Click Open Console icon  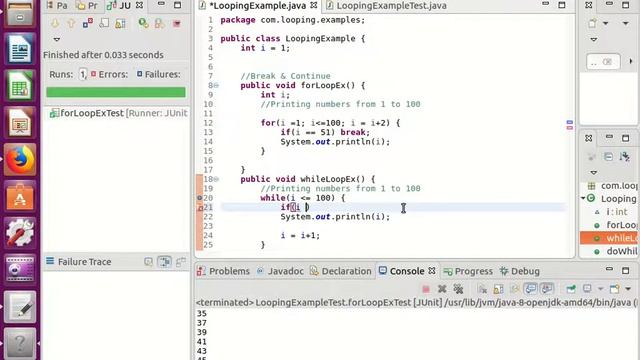615,289
